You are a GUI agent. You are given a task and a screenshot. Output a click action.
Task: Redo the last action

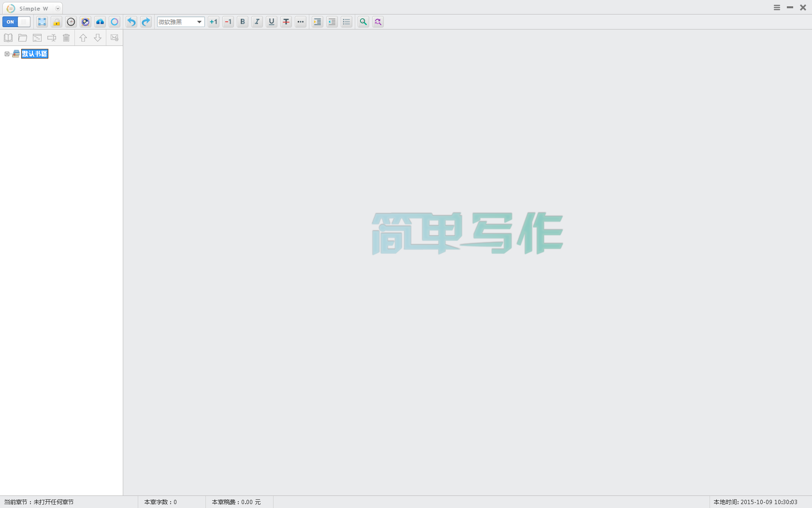pos(146,22)
